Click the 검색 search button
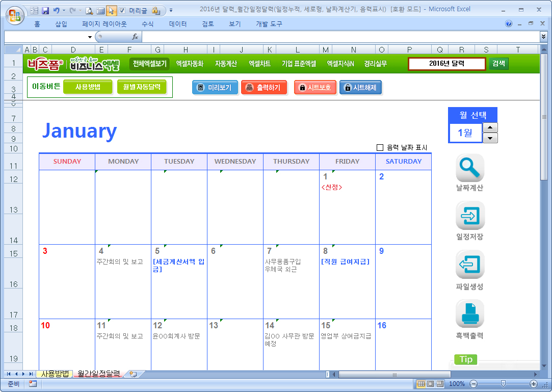552x392 pixels. pyautogui.click(x=498, y=63)
